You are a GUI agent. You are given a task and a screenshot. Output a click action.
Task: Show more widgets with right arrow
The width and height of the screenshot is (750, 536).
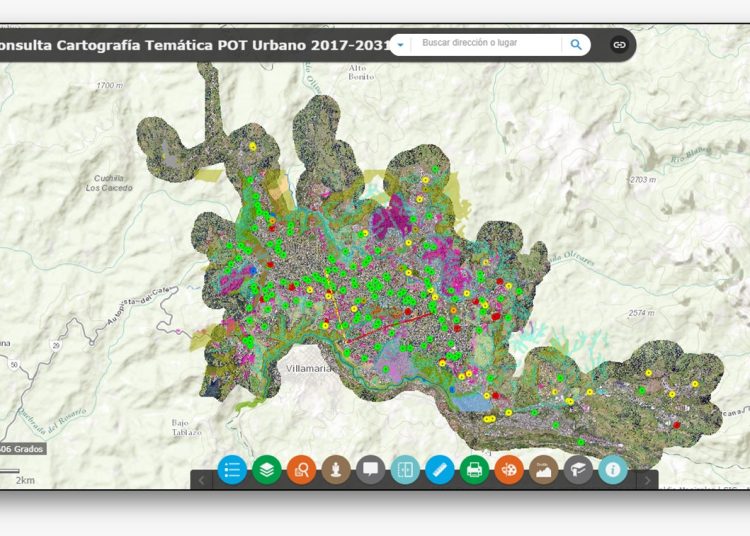(647, 480)
